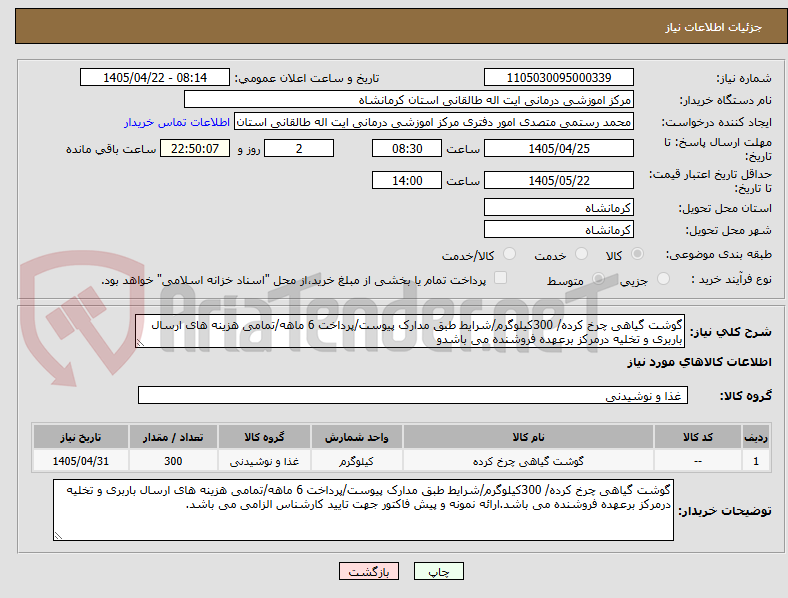
Task: Select the جزیی purchase type radio
Action: (x=663, y=278)
